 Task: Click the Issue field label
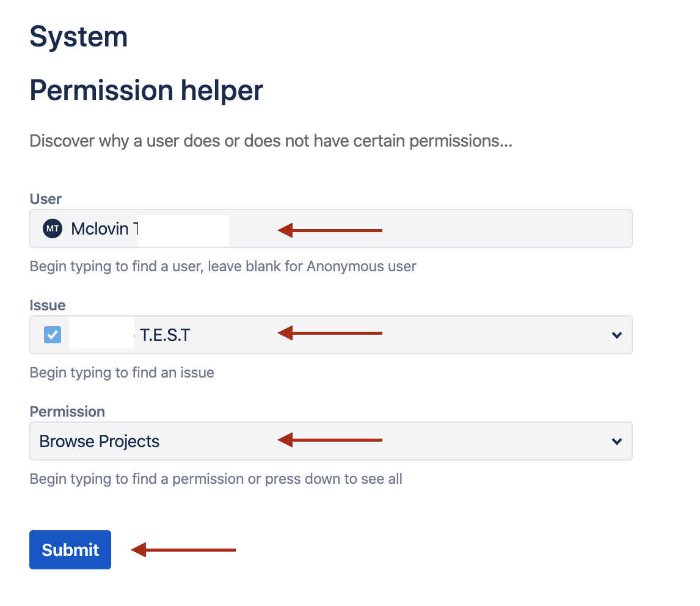48,305
